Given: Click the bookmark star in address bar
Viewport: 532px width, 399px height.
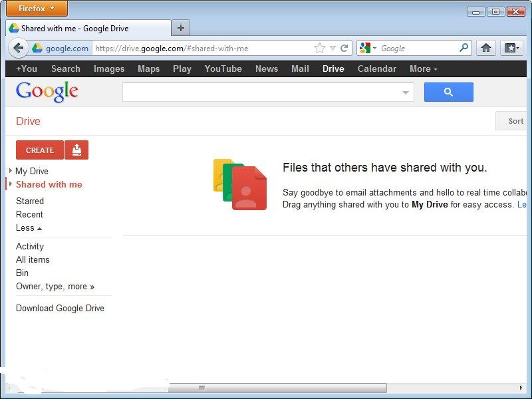Looking at the screenshot, I should (x=320, y=48).
